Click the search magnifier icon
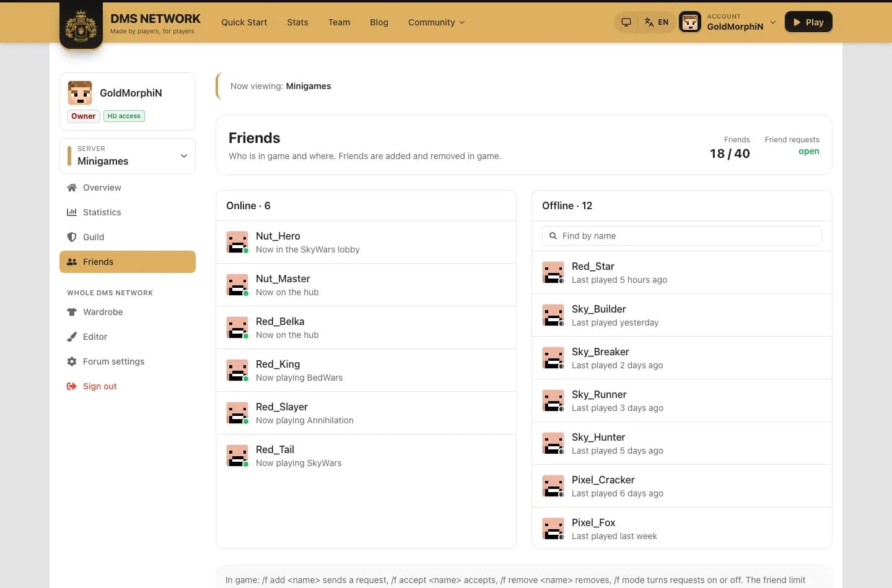 pyautogui.click(x=553, y=236)
